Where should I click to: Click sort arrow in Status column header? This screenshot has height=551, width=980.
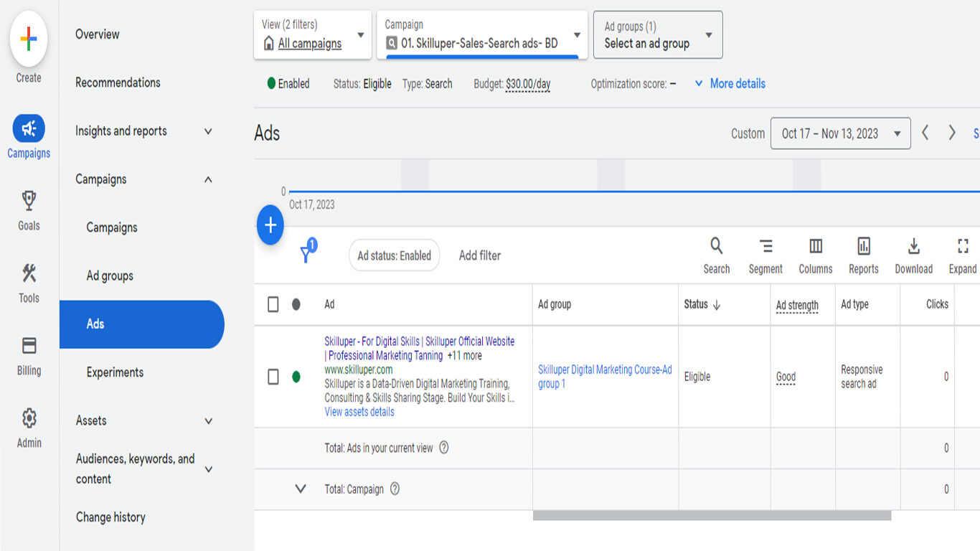click(716, 304)
